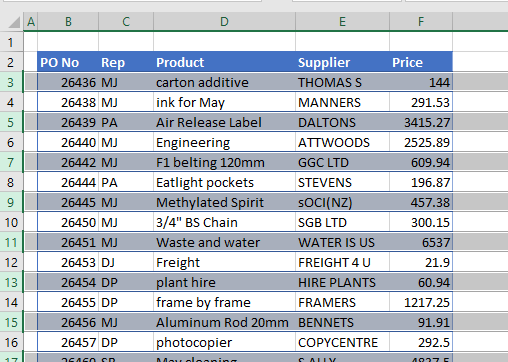Select cell containing Eatlight pockets

pyautogui.click(x=224, y=182)
